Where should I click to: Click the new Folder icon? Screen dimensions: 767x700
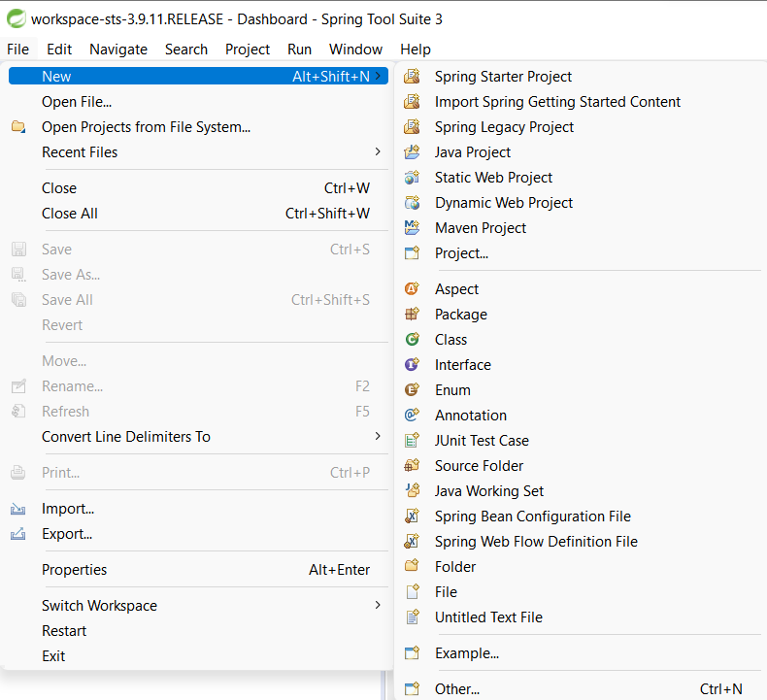(x=412, y=566)
